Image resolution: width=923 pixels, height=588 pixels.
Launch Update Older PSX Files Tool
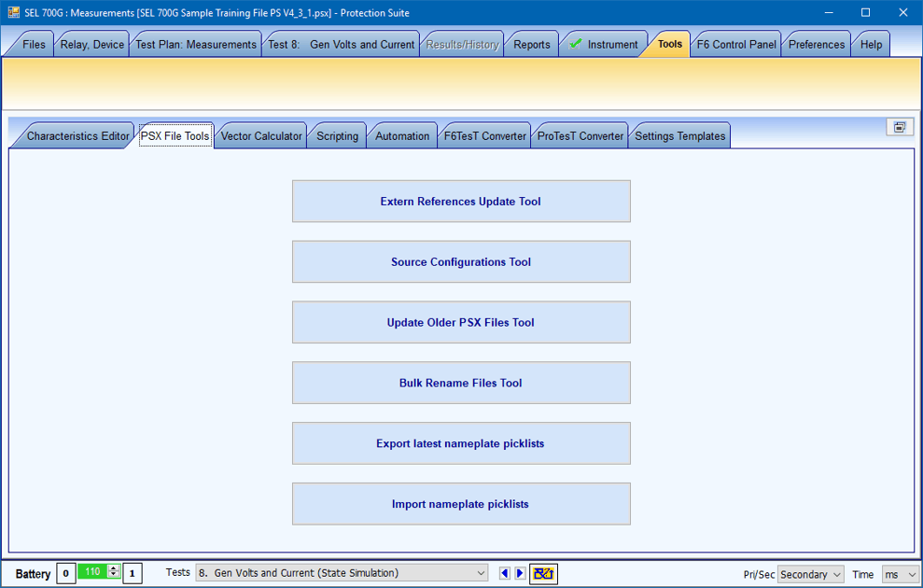tap(461, 323)
